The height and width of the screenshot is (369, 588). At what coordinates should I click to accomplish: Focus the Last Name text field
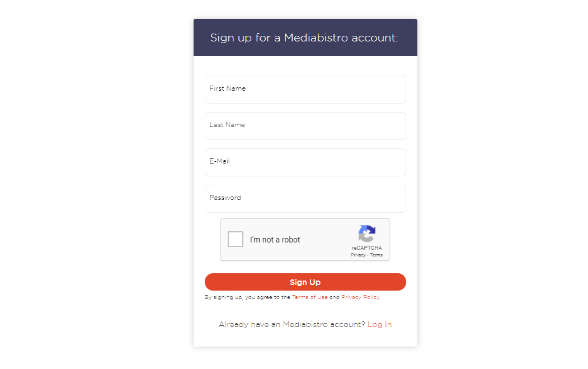(x=305, y=126)
